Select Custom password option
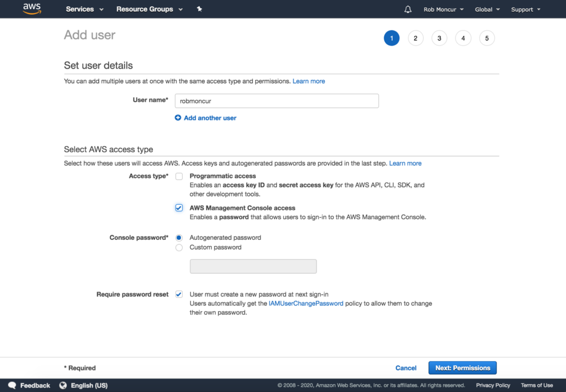Viewport: 566px width, 392px height. click(x=179, y=247)
